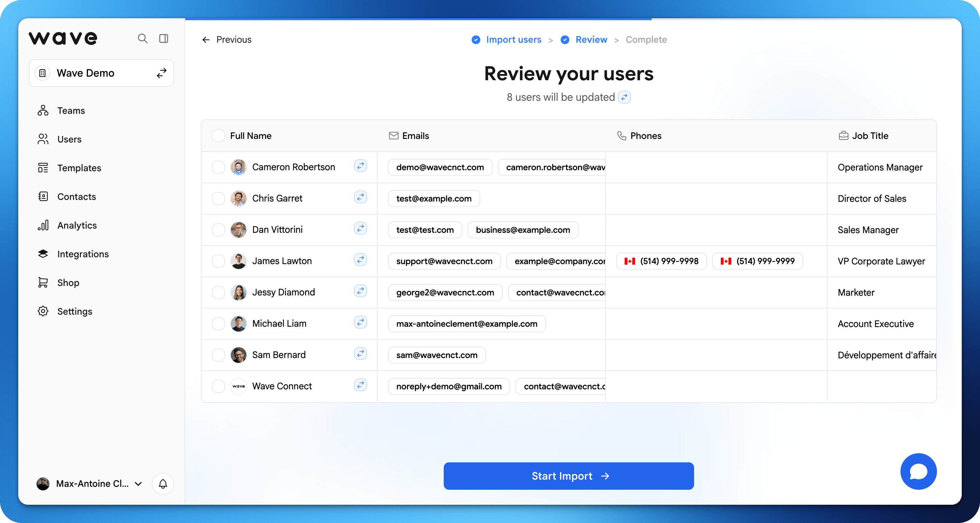The image size is (980, 523).
Task: Select Cameron Robertson row checkbox
Action: click(x=218, y=167)
